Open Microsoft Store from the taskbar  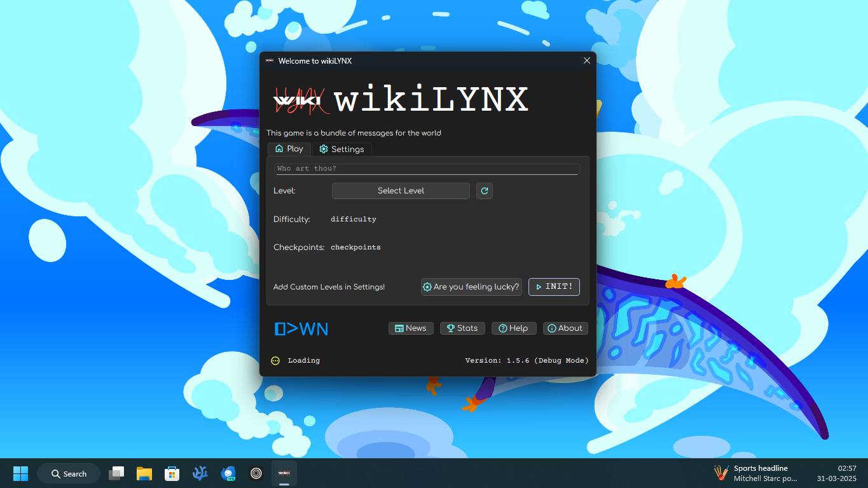click(x=172, y=473)
